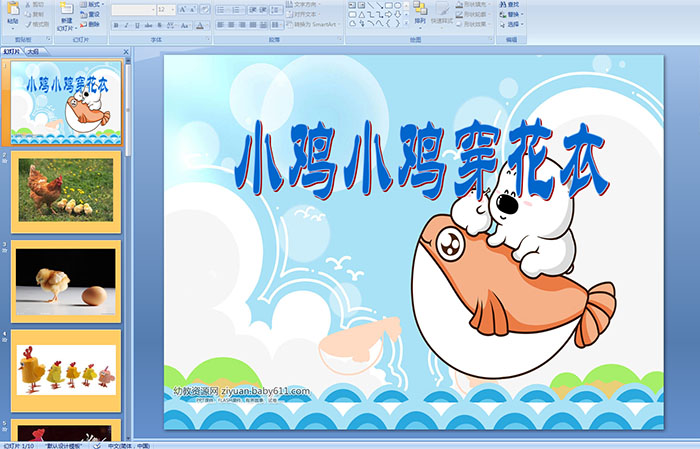
Task: Add a new slide with the 新建幻灯片 icon
Action: click(67, 9)
